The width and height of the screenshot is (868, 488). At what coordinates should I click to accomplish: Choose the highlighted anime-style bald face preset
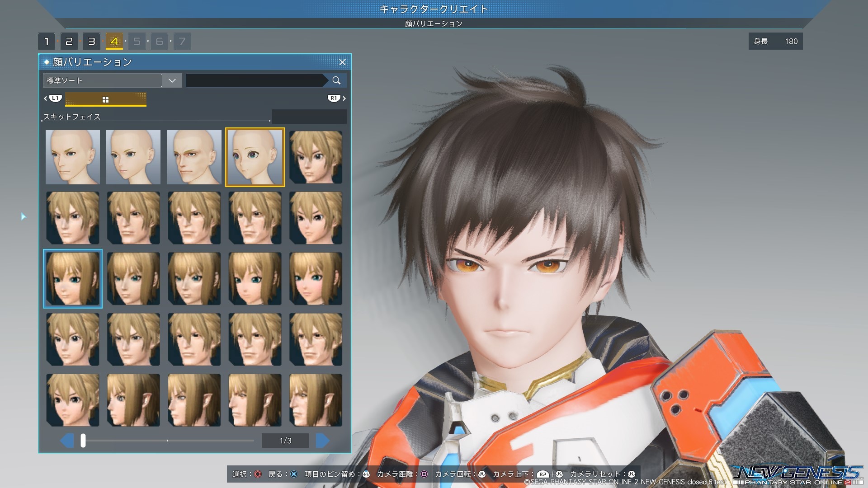click(255, 157)
